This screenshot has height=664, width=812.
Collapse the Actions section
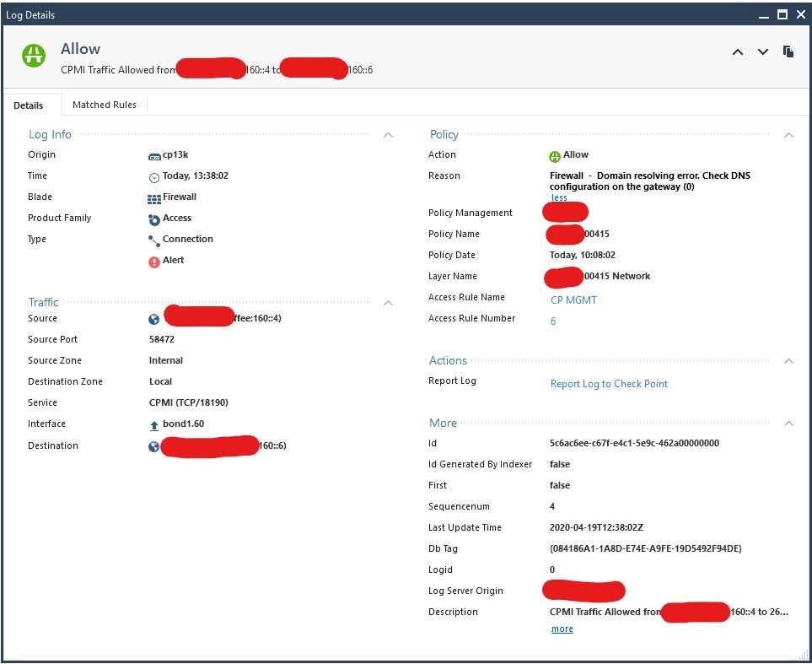coord(788,361)
